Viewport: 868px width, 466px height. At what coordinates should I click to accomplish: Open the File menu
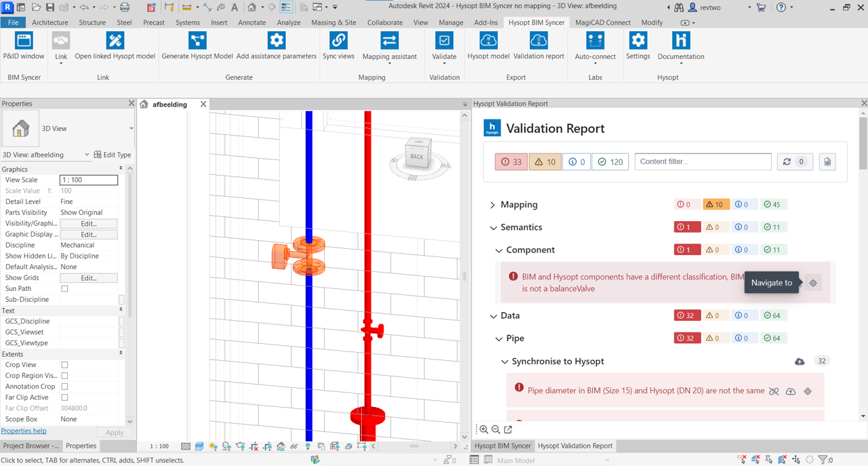(x=13, y=22)
